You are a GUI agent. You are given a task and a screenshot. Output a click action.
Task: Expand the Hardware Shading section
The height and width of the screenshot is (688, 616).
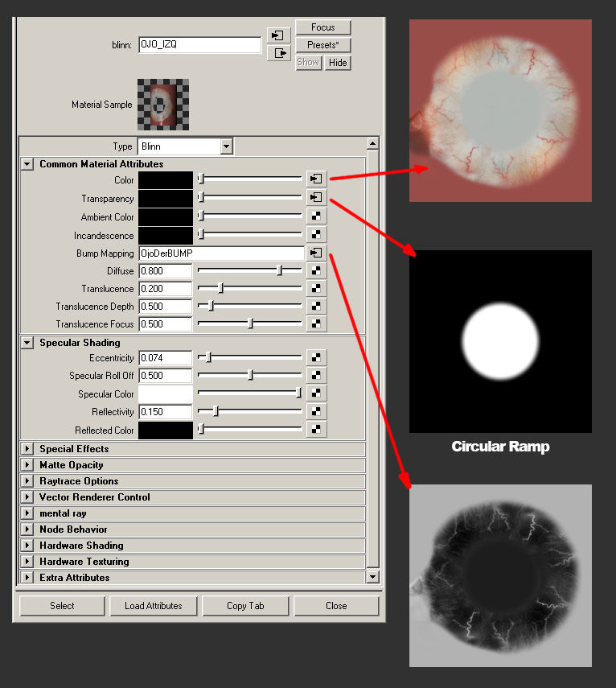[27, 546]
